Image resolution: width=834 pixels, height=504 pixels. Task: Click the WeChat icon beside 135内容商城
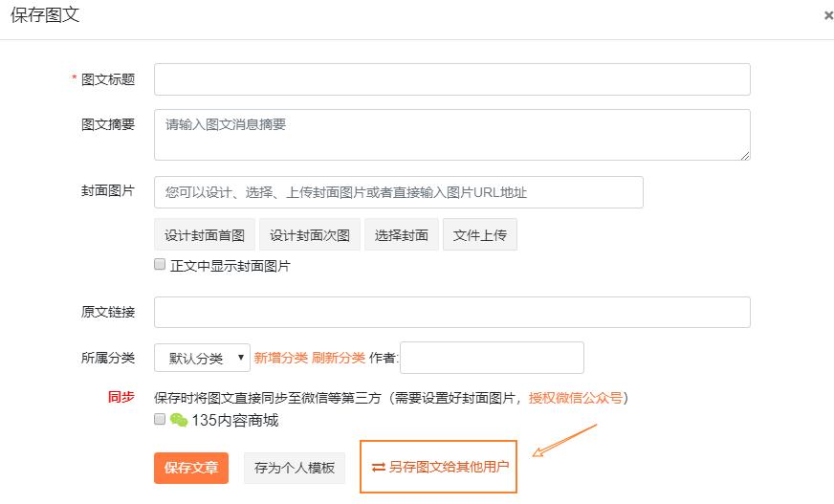pyautogui.click(x=179, y=420)
